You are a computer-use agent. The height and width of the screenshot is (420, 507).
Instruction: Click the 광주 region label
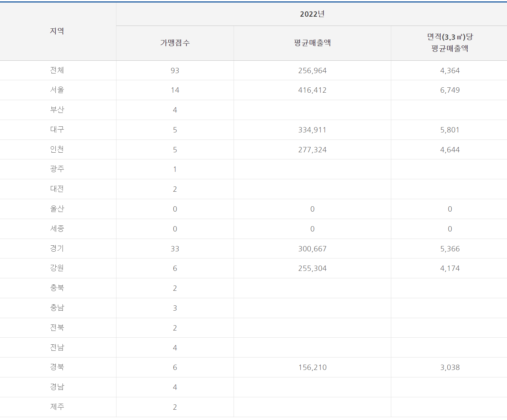(57, 169)
